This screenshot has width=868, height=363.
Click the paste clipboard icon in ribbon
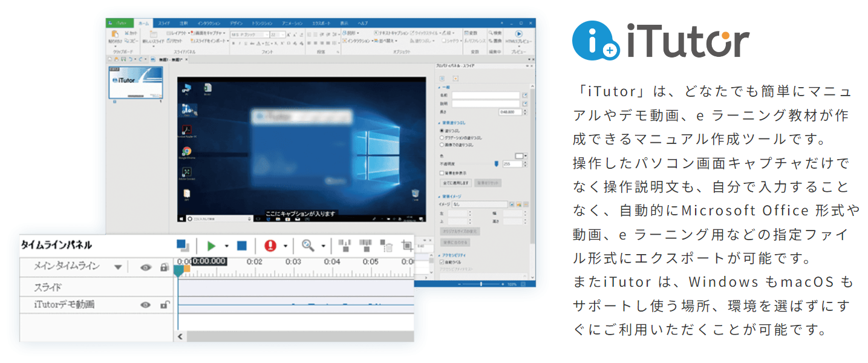click(x=114, y=35)
